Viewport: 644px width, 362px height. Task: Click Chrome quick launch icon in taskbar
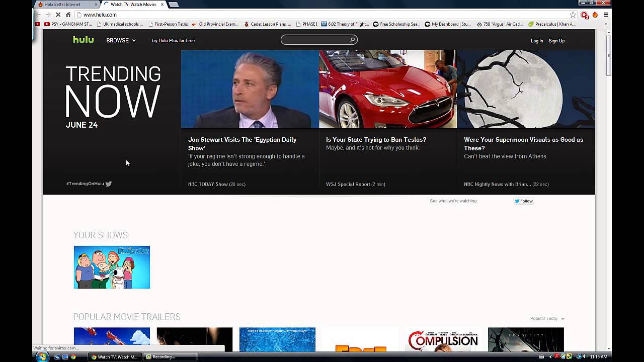[73, 357]
